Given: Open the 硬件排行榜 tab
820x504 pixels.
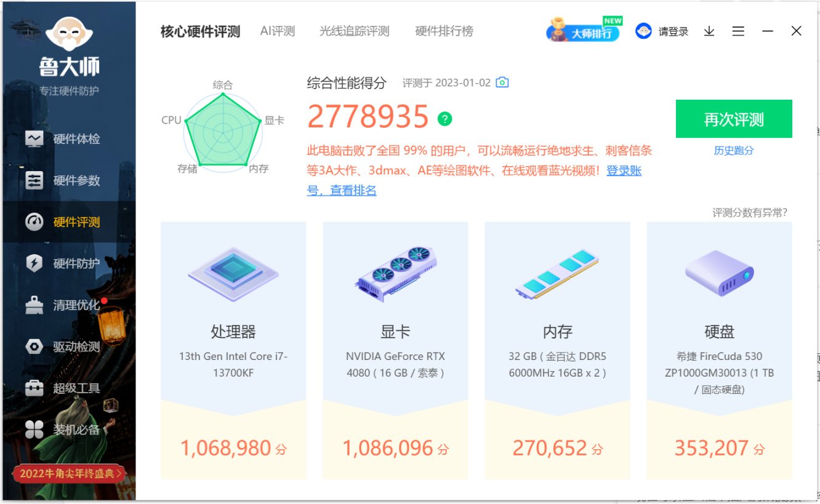Looking at the screenshot, I should (444, 31).
